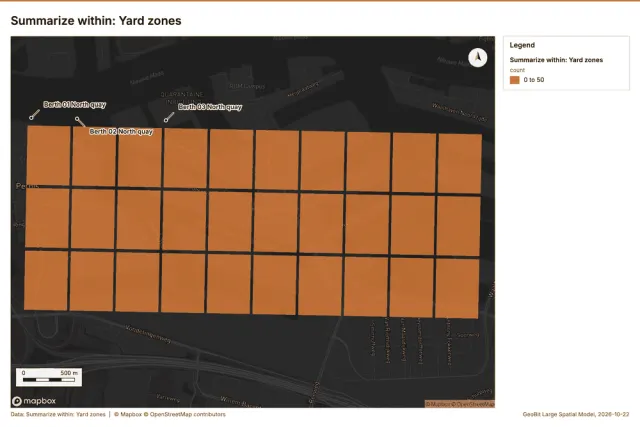Viewport: 640px width, 427px height.
Task: Click the legend layer title Summarize within: Yard zones
Action: [556, 60]
